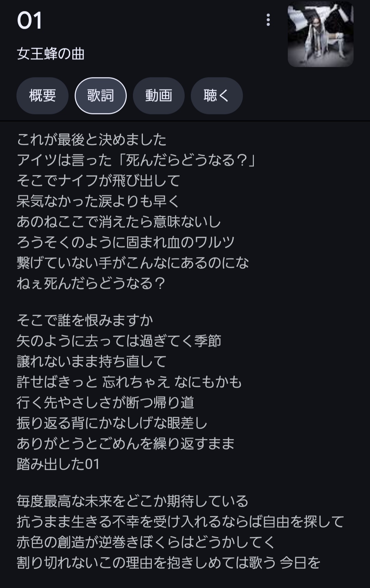The width and height of the screenshot is (370, 588).
Task: Open the 動画 tab
Action: point(159,96)
